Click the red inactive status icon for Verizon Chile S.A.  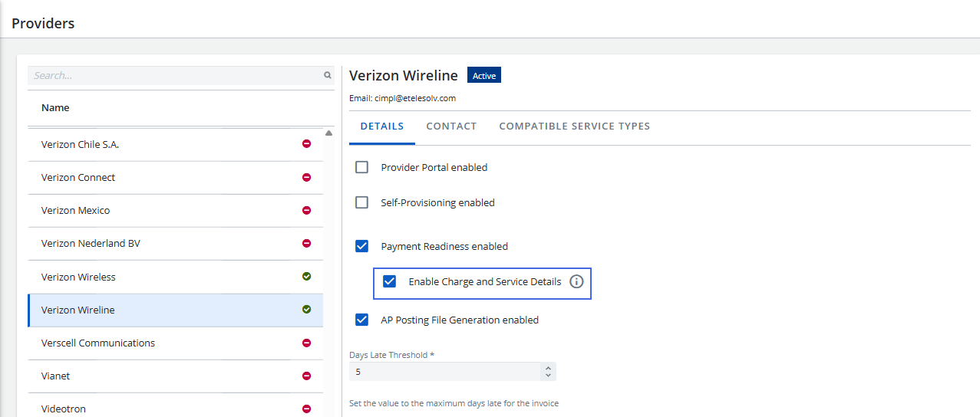(x=306, y=144)
